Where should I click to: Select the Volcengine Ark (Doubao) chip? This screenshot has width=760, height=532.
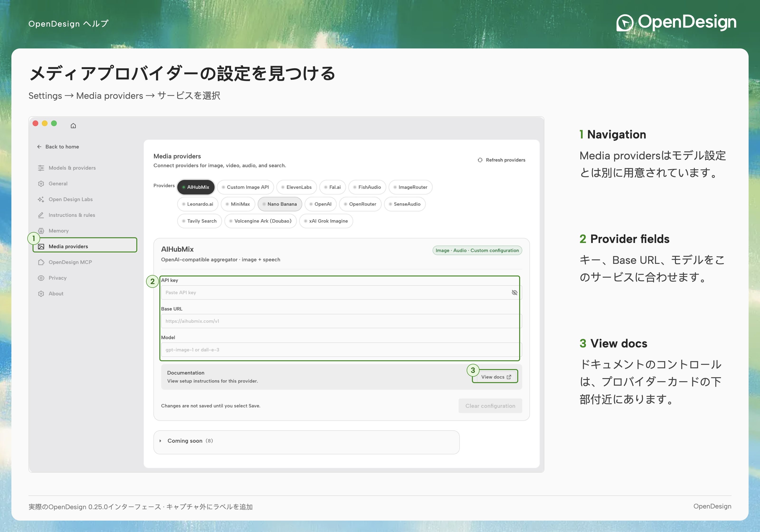pos(261,221)
